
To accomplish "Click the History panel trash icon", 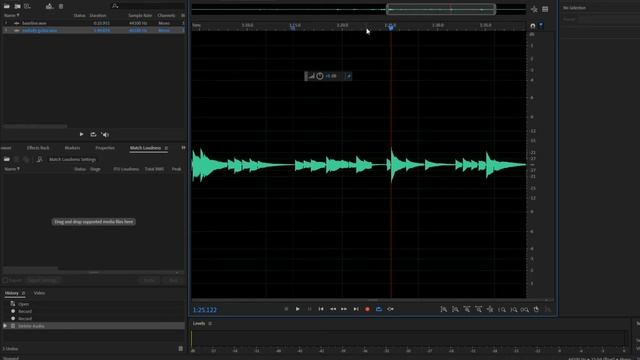I will click(x=180, y=349).
